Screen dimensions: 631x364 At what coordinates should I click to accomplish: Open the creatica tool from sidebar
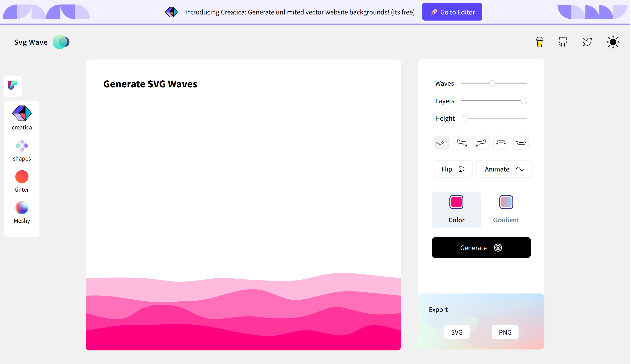tap(21, 117)
